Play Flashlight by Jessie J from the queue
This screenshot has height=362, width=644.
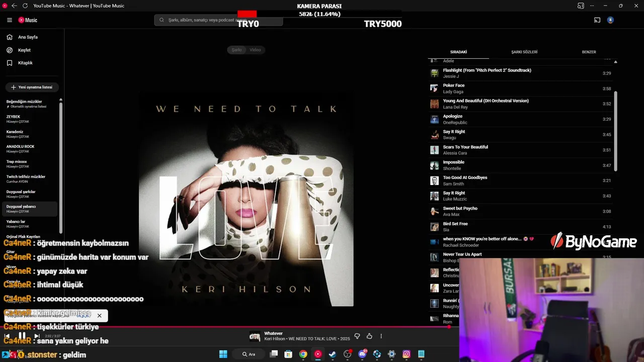521,73
